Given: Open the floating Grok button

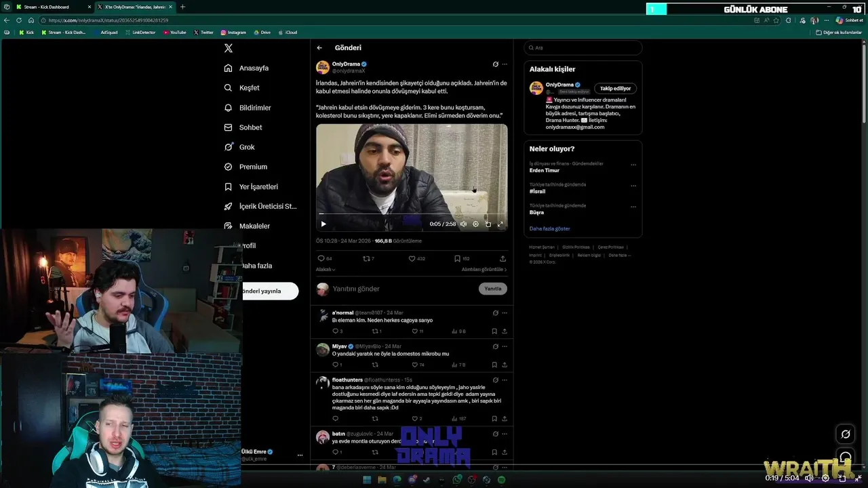Looking at the screenshot, I should coord(846,434).
